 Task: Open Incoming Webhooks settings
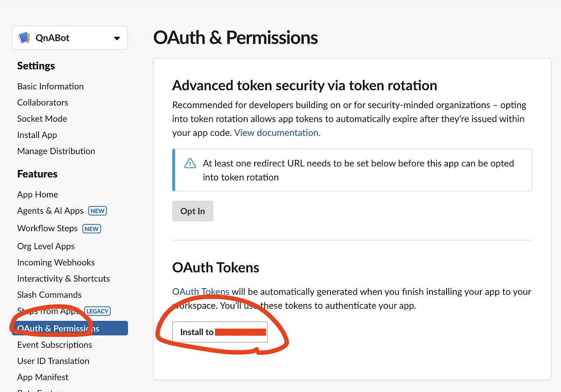(56, 262)
